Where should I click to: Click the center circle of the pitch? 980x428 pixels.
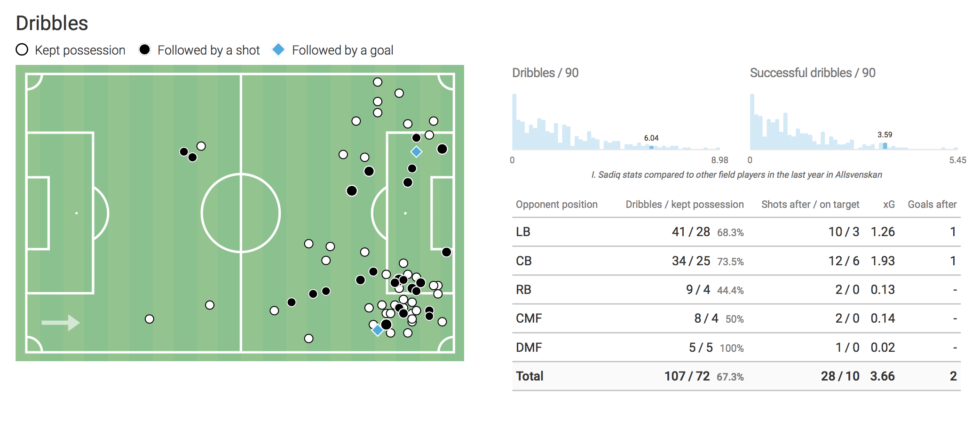click(241, 213)
